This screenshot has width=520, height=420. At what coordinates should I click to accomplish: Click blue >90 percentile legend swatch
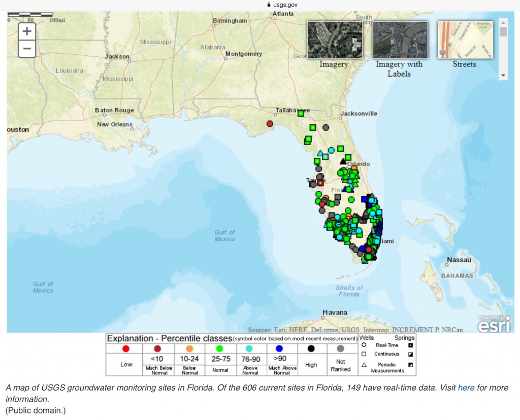point(279,348)
